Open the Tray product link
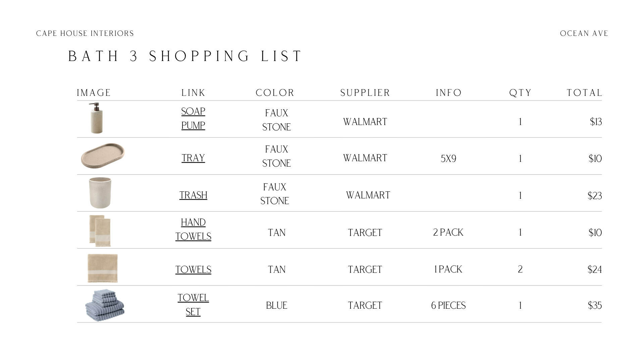 (x=193, y=158)
